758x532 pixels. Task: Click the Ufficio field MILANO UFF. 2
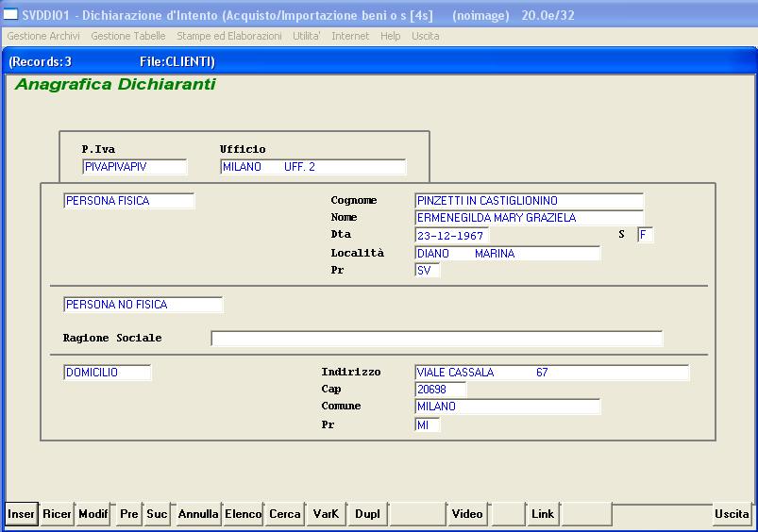click(313, 167)
